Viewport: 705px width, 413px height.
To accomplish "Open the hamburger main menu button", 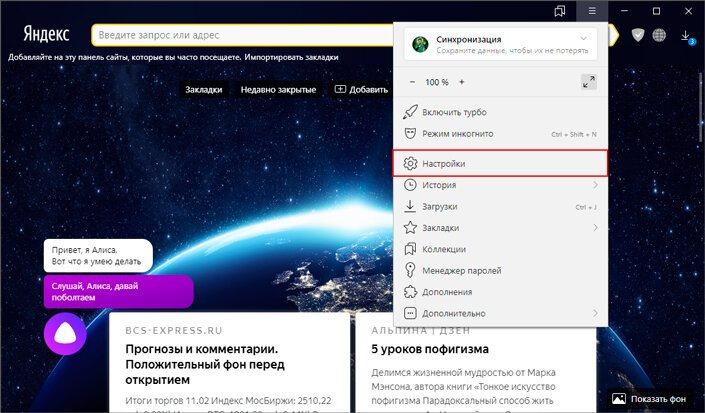I will pos(592,11).
